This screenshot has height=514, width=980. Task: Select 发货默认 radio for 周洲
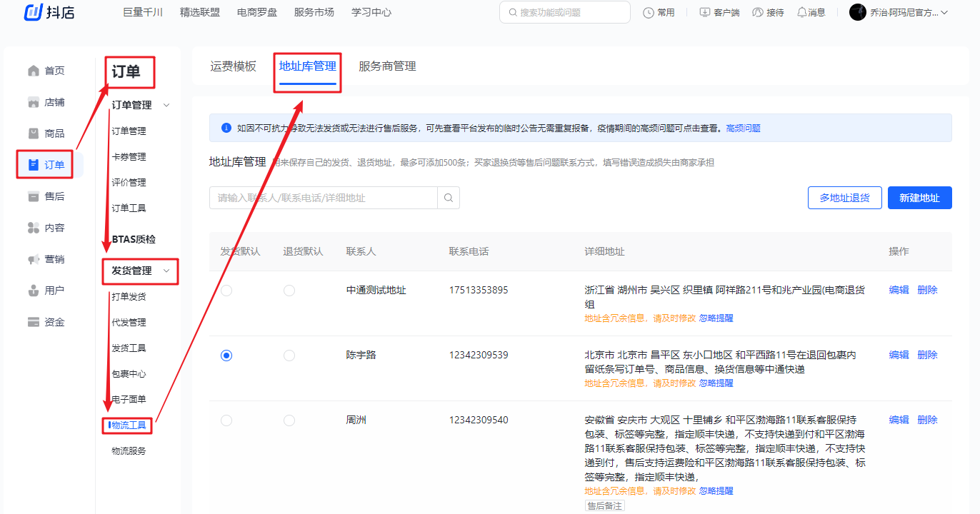226,420
